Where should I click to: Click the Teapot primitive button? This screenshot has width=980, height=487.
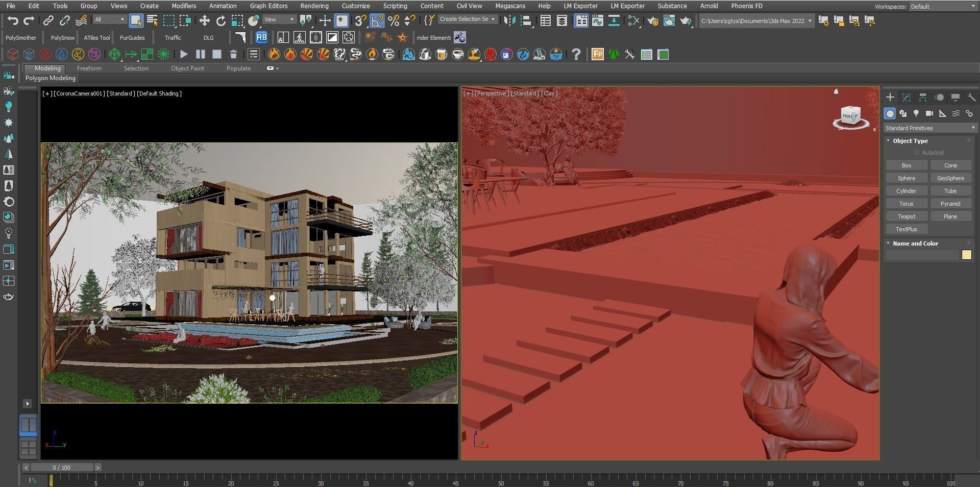pos(906,216)
